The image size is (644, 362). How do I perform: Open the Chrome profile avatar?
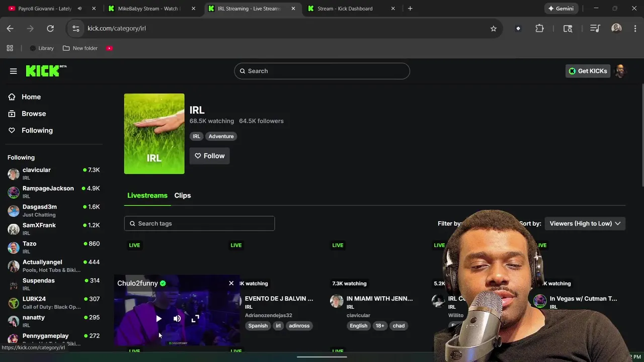[x=616, y=29]
